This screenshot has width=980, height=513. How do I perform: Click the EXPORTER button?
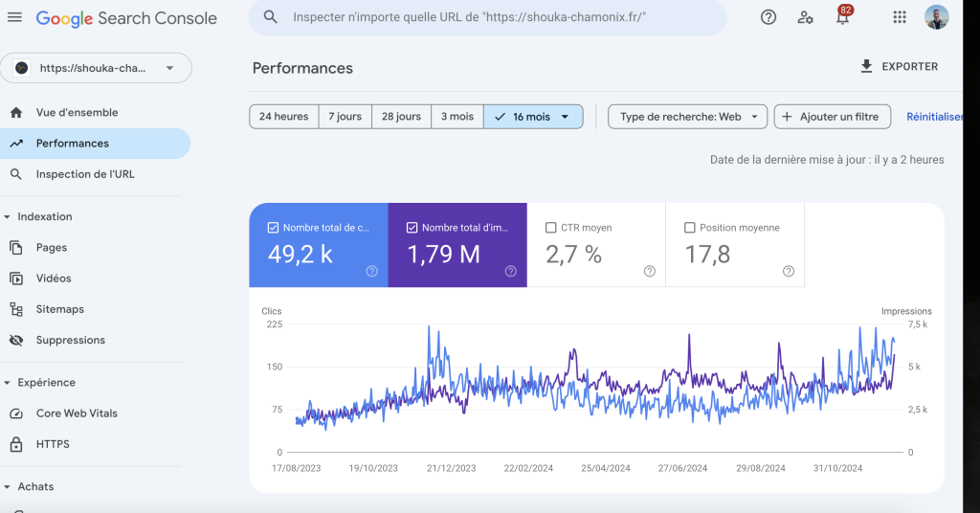click(x=899, y=67)
